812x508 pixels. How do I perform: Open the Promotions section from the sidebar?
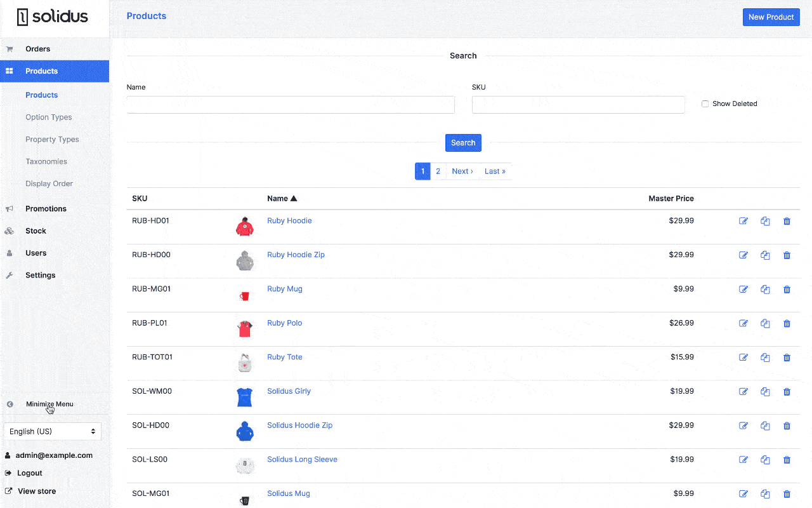coord(45,208)
